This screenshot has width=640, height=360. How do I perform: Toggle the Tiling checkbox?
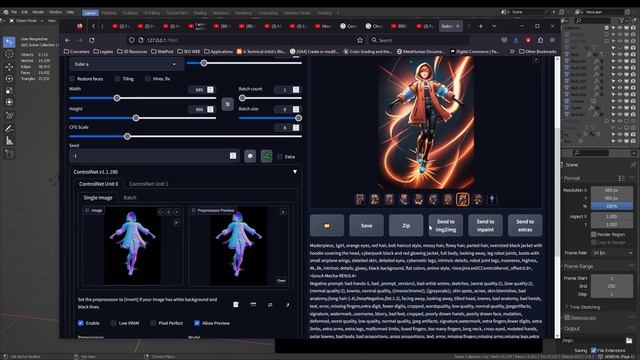[118, 79]
